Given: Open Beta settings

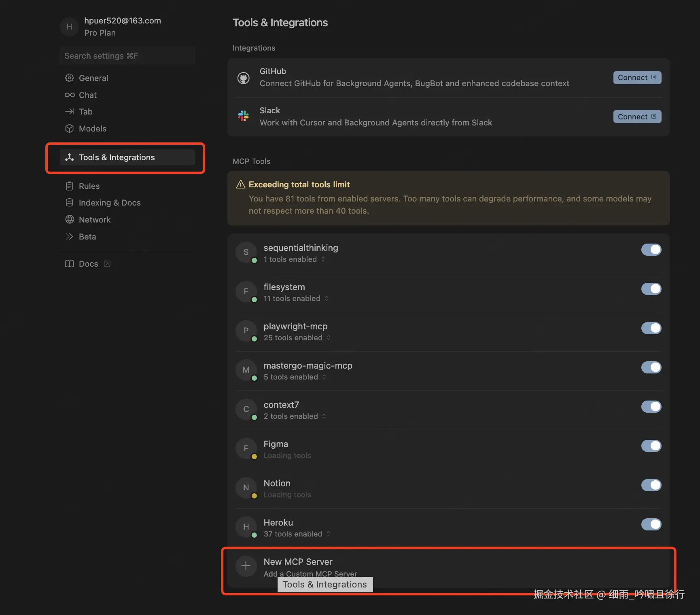Looking at the screenshot, I should tap(127, 236).
